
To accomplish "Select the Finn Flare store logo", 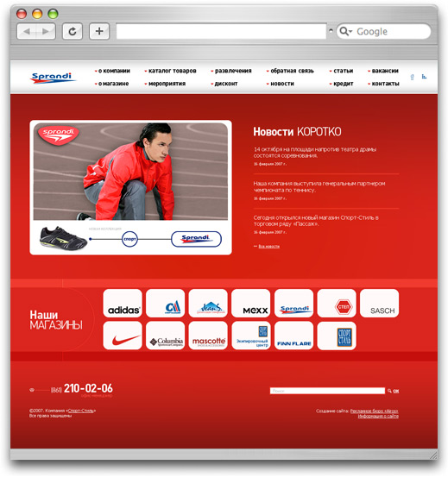I will (x=293, y=336).
